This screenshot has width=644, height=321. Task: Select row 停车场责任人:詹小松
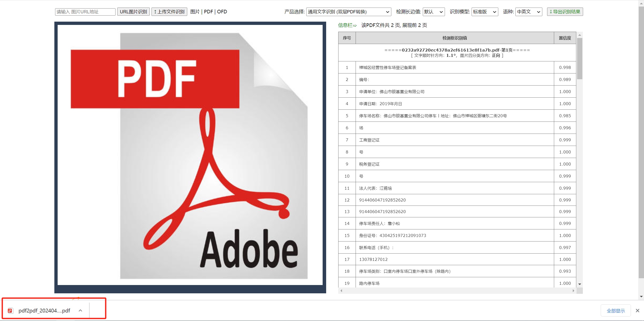[457, 223]
